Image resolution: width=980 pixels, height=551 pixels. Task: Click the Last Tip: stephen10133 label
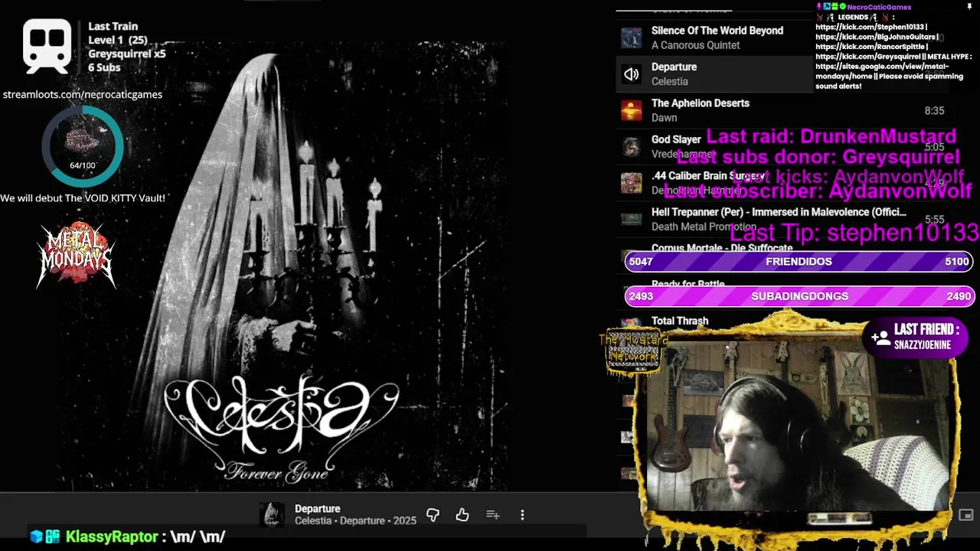click(x=854, y=233)
